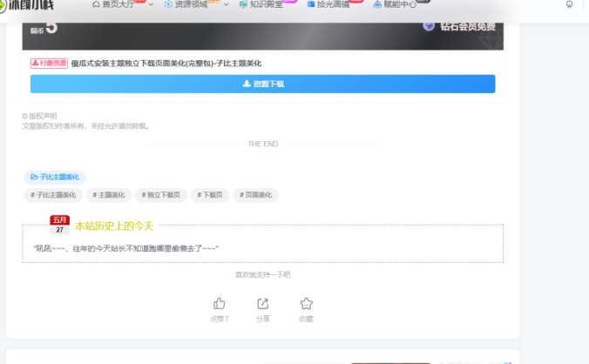This screenshot has width=589, height=364.
Task: Click the 分享 share icon
Action: click(x=262, y=303)
